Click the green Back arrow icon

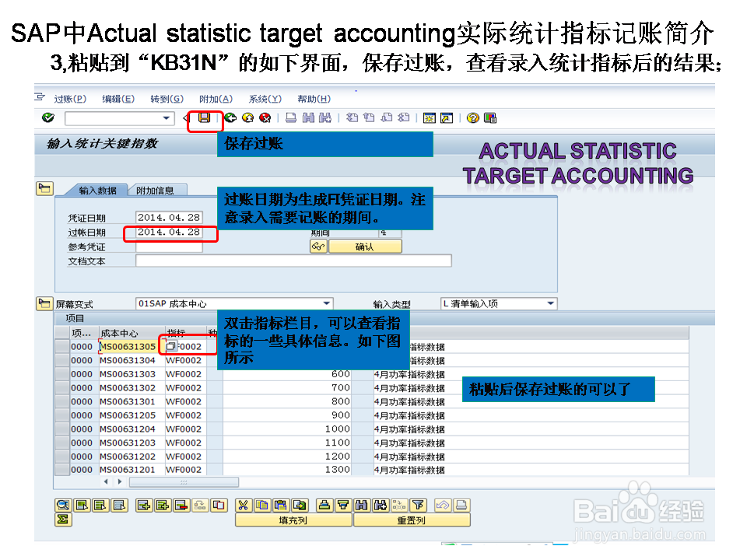(x=230, y=117)
